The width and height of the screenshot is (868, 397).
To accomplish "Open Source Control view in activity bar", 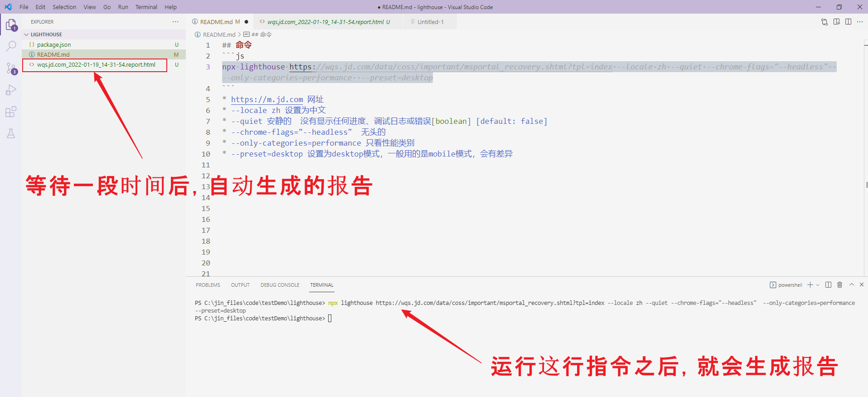I will coord(11,68).
